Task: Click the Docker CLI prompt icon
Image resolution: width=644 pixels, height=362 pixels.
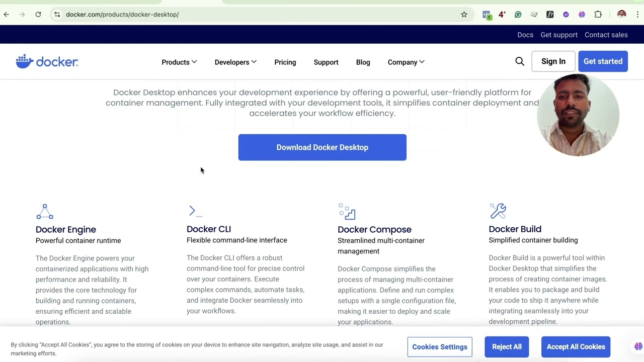Action: click(x=195, y=211)
